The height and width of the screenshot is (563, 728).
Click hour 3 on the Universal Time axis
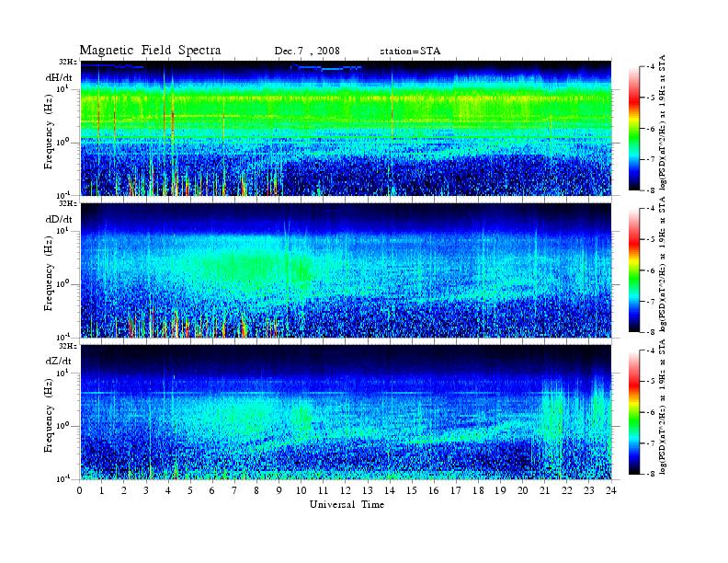coord(146,490)
